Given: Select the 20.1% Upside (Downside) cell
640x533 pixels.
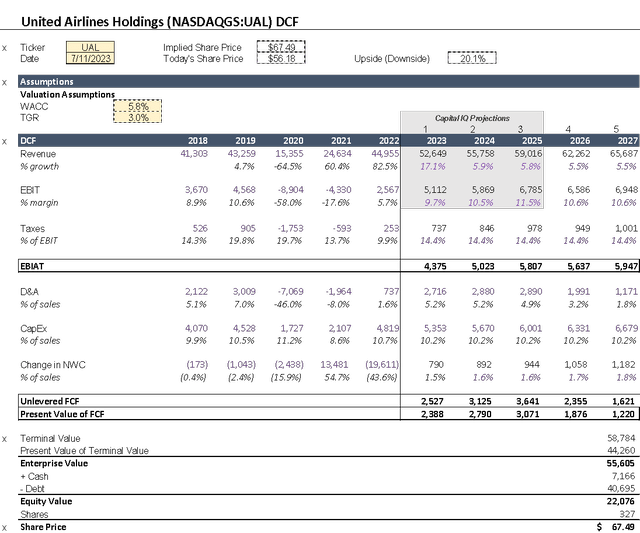Looking at the screenshot, I should pyautogui.click(x=472, y=58).
